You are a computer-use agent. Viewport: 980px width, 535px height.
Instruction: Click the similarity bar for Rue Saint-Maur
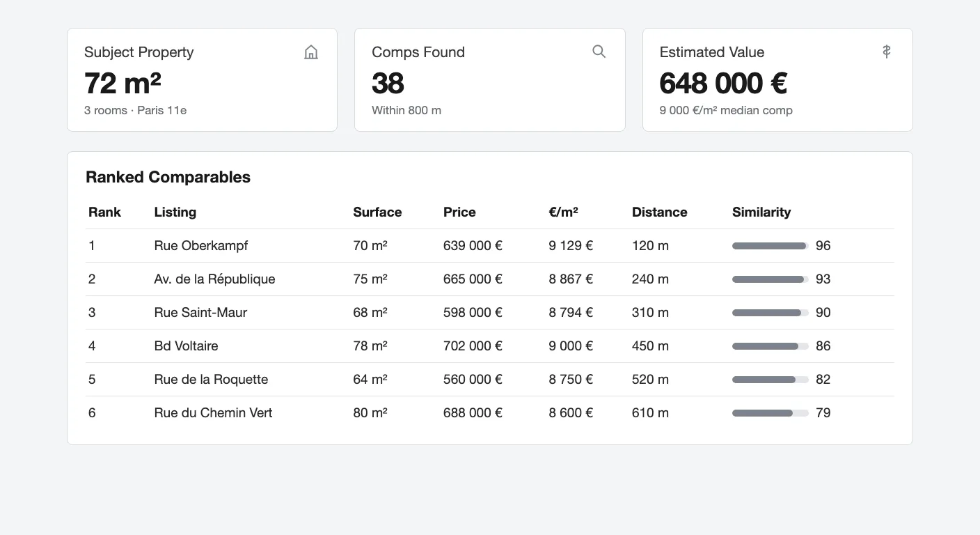(x=770, y=313)
